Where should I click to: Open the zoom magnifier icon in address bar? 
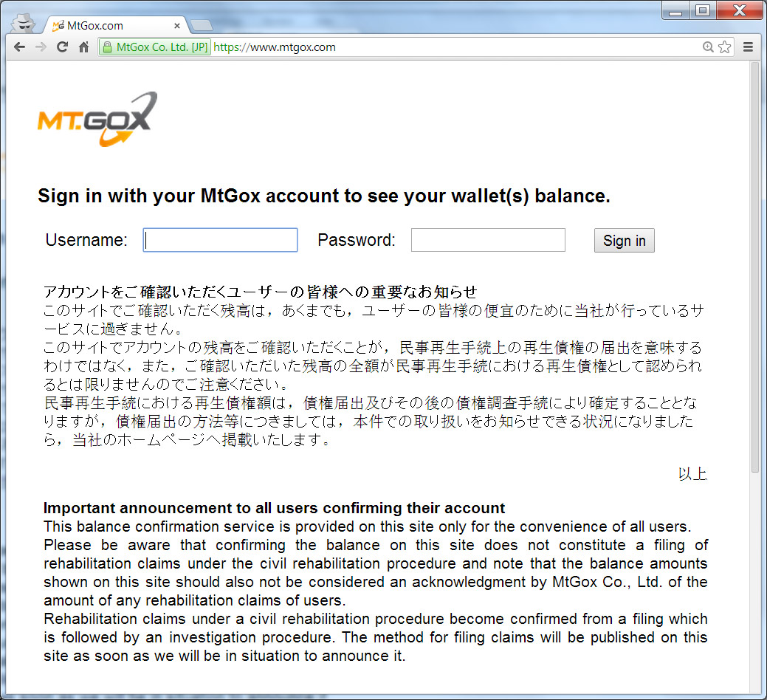tap(708, 47)
